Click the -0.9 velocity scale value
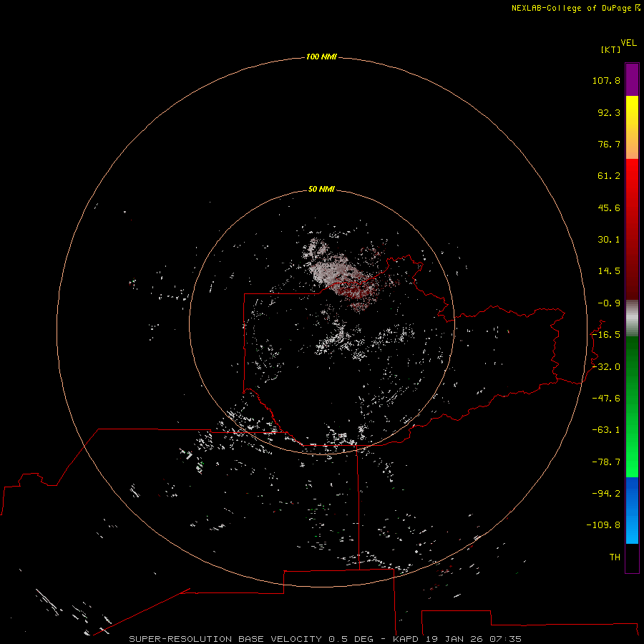The height and width of the screenshot is (644, 644). [609, 303]
